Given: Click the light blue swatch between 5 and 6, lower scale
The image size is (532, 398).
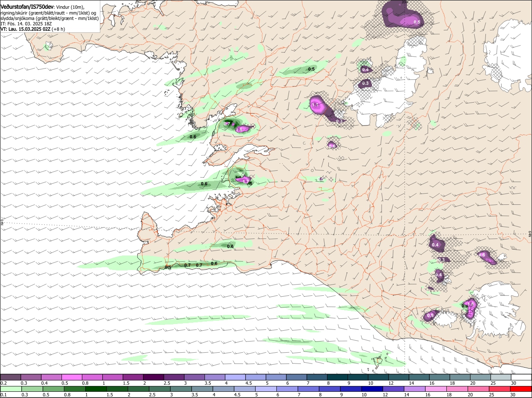Looking at the screenshot, I should click(266, 389).
